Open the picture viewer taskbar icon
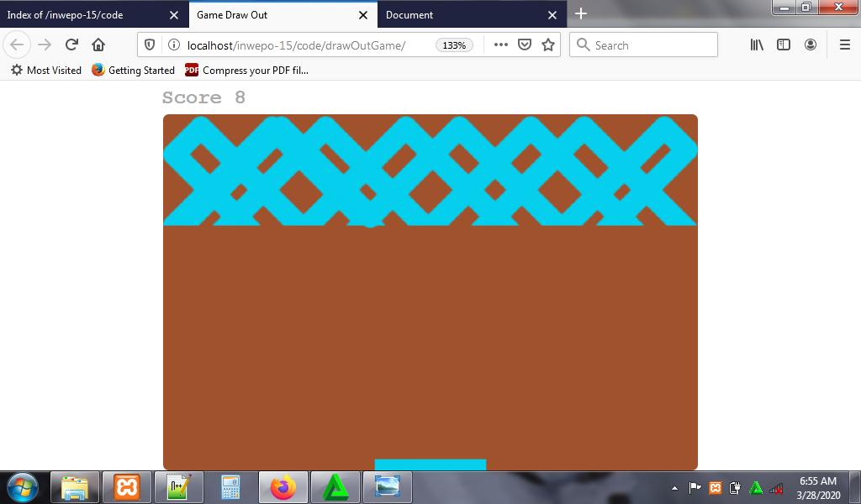This screenshot has width=861, height=504. pos(387,487)
